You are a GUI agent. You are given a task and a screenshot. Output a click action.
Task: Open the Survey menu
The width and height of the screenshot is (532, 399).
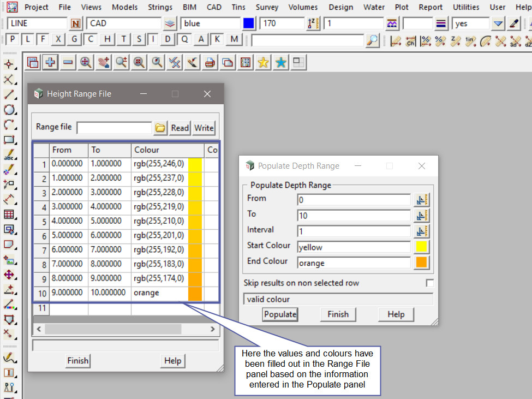click(x=267, y=7)
